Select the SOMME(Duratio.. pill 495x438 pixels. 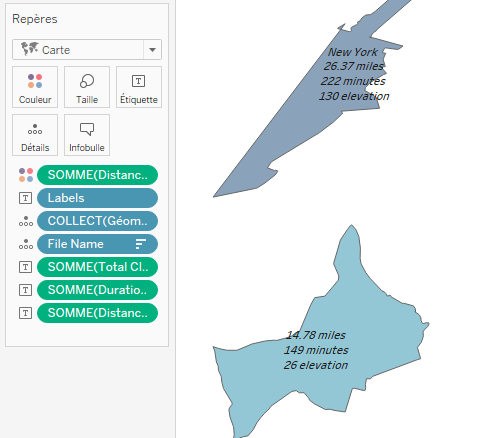tap(97, 290)
